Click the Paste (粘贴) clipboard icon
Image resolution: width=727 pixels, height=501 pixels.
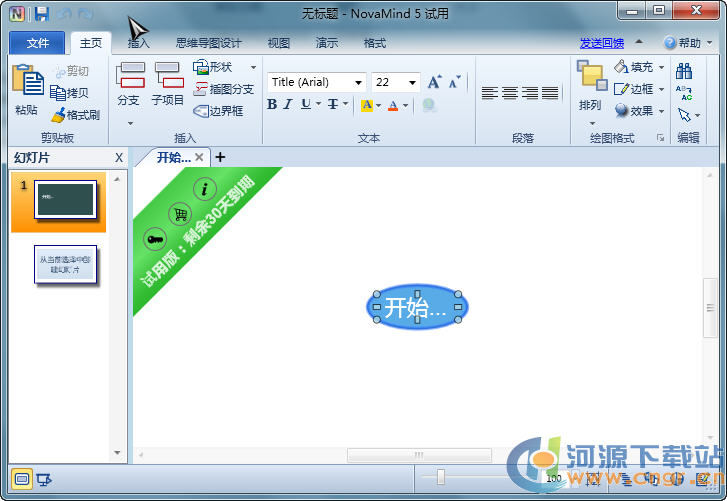(28, 80)
